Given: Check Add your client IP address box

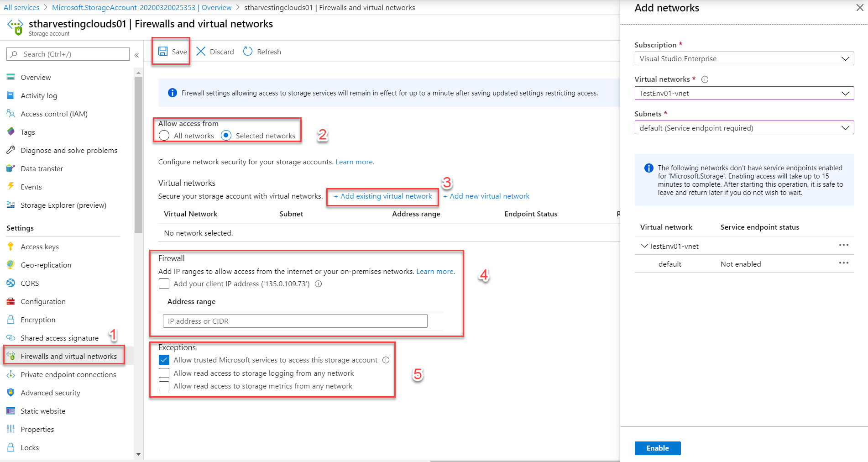Looking at the screenshot, I should tap(164, 284).
